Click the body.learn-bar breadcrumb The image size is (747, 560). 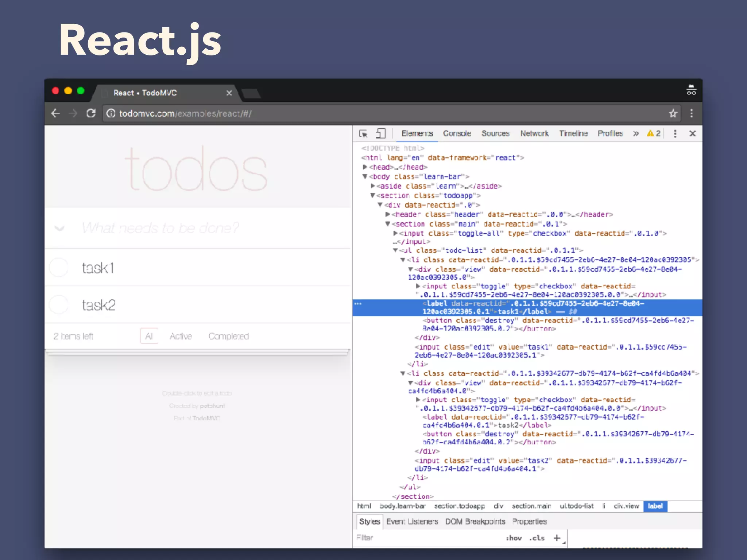click(x=403, y=506)
